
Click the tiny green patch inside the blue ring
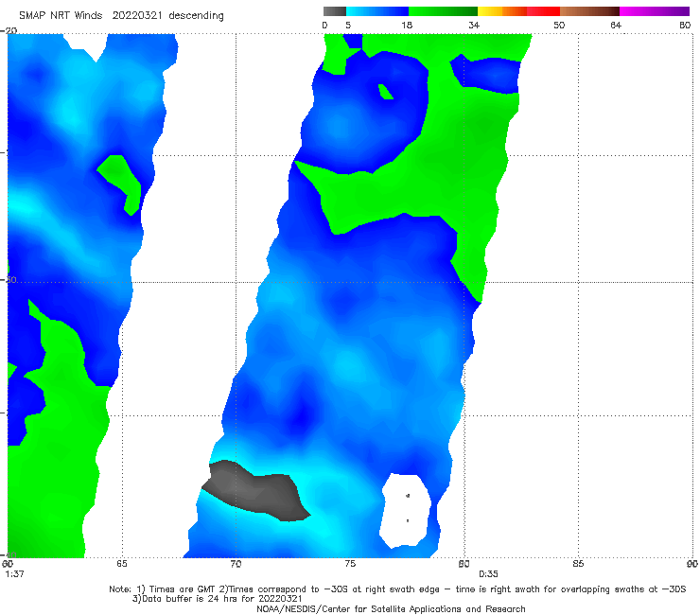[385, 92]
